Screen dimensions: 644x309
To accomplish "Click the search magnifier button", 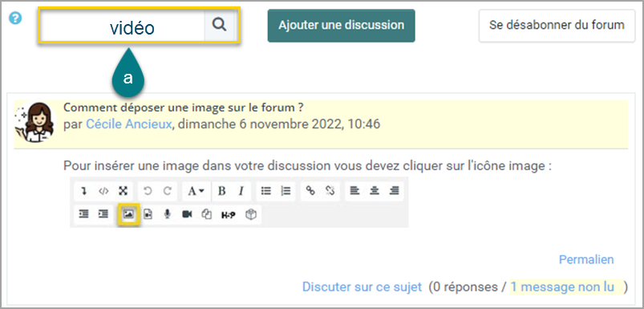I will click(x=219, y=25).
